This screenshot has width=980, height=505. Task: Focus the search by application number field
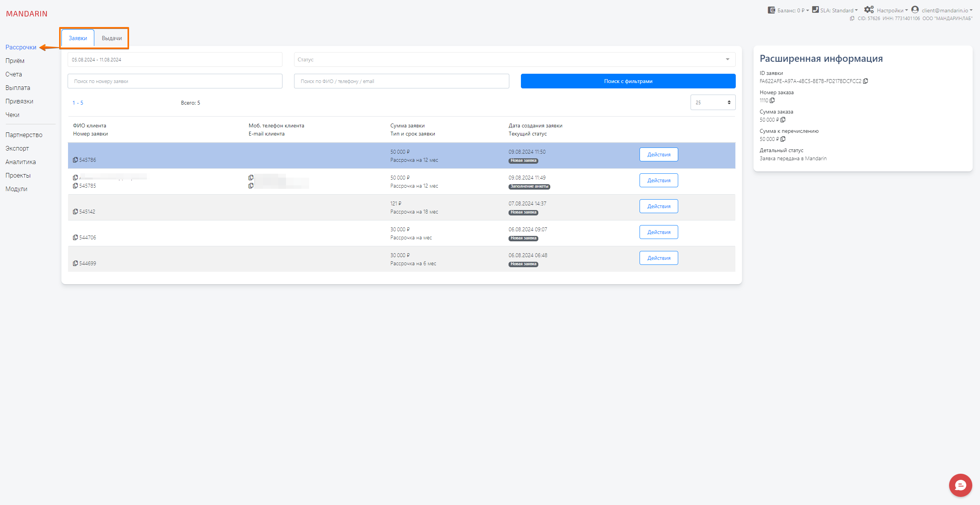[x=175, y=81]
